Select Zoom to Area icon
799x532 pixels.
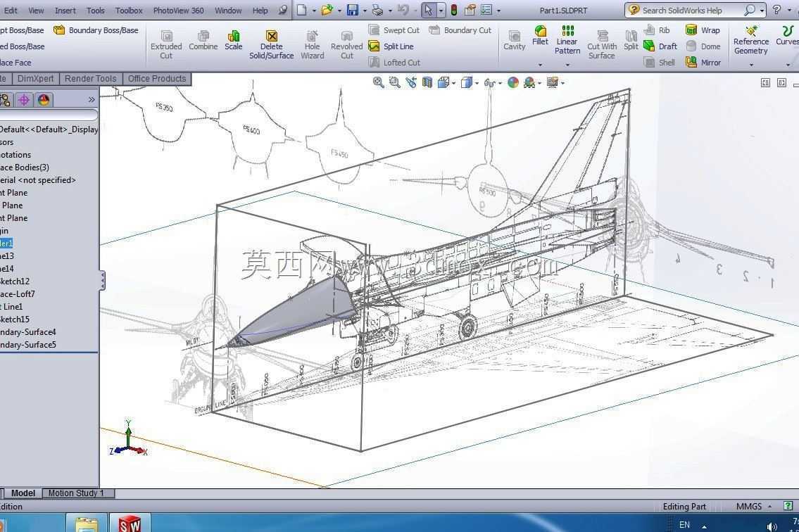point(394,82)
